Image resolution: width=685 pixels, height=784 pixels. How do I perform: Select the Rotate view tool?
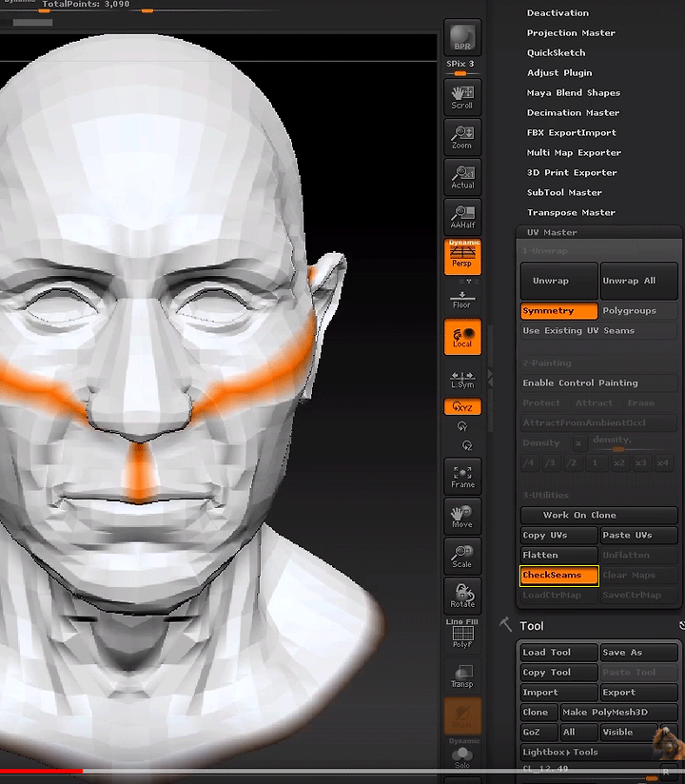[x=462, y=596]
